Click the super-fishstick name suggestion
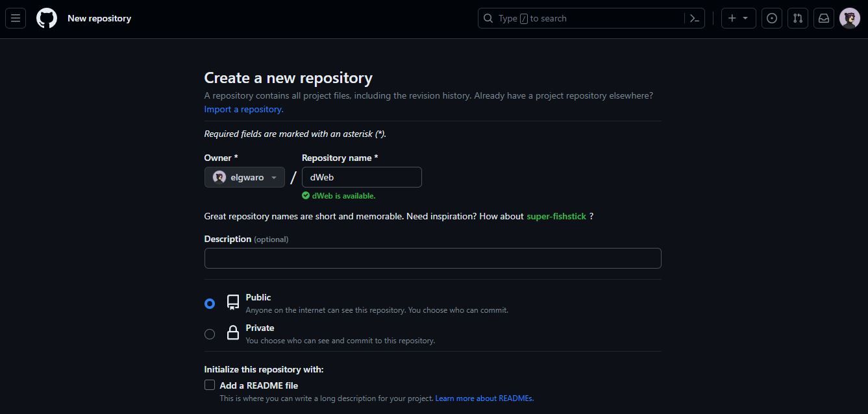868x414 pixels. [x=556, y=216]
